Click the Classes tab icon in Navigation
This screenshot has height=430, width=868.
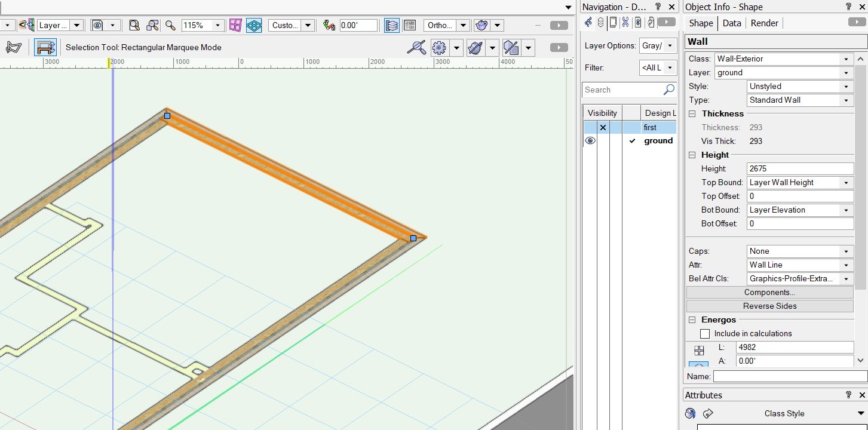588,23
